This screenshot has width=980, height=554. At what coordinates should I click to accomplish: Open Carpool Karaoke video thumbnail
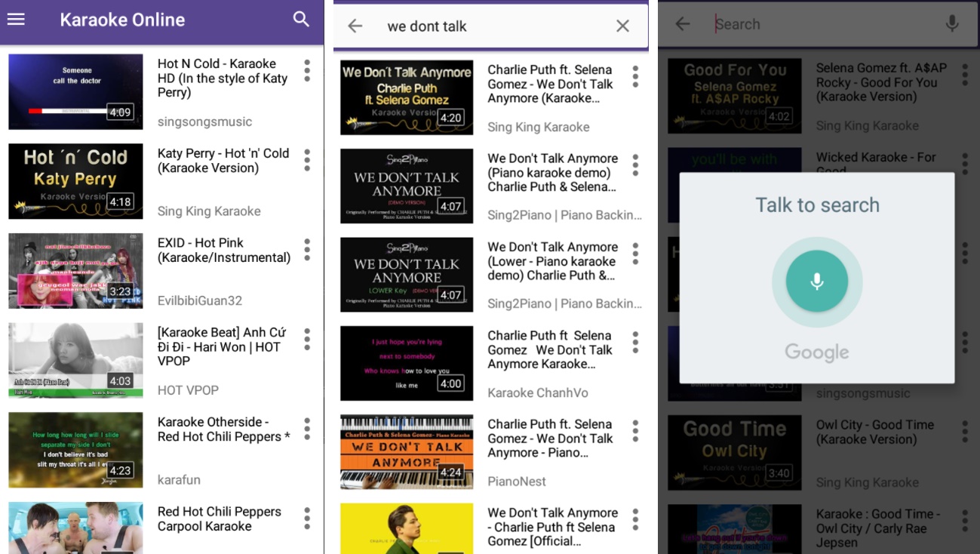[x=75, y=528]
